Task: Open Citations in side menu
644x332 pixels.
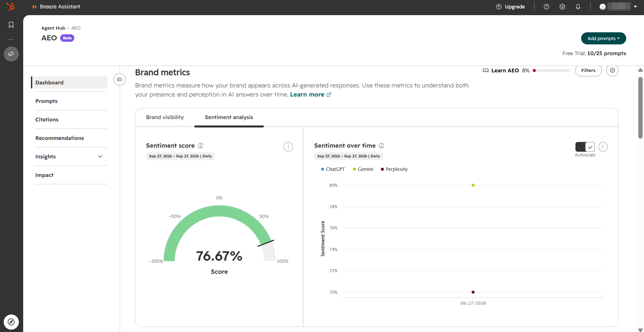Action: [47, 119]
